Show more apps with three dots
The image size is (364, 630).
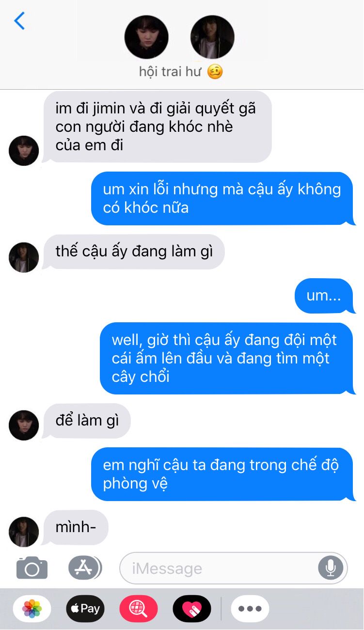[x=250, y=609]
